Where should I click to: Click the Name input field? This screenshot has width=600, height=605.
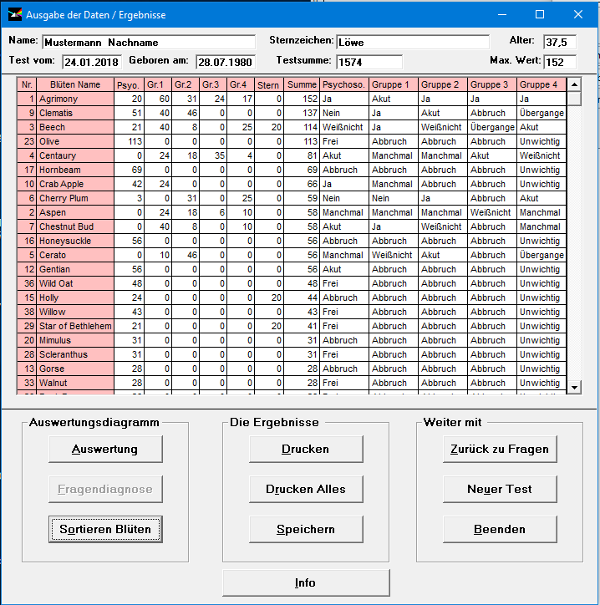point(149,42)
